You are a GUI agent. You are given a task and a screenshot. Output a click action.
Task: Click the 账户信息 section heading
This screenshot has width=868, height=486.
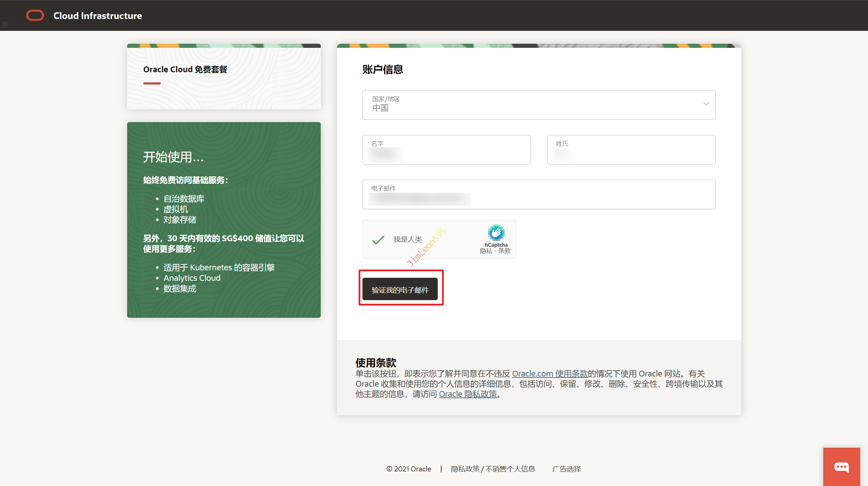382,70
